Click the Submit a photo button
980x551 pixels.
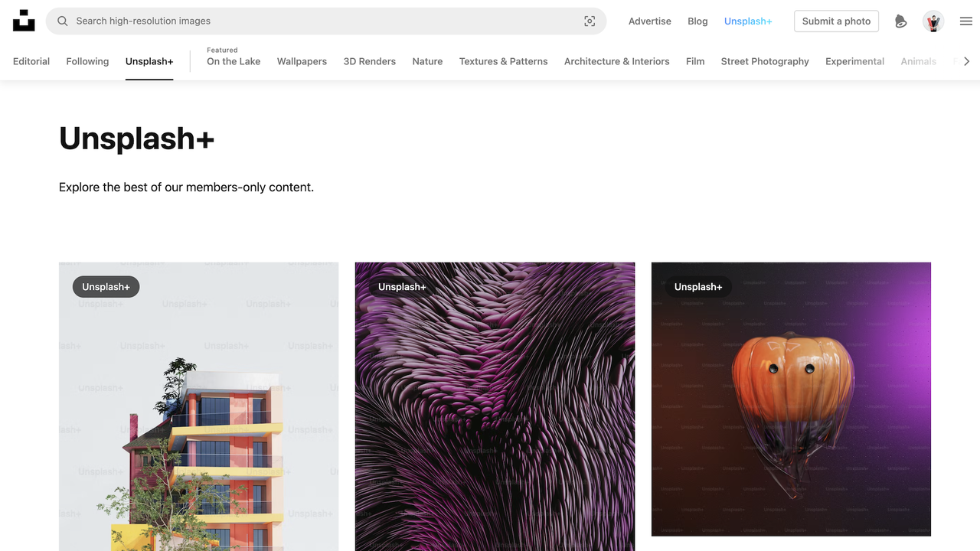(836, 21)
